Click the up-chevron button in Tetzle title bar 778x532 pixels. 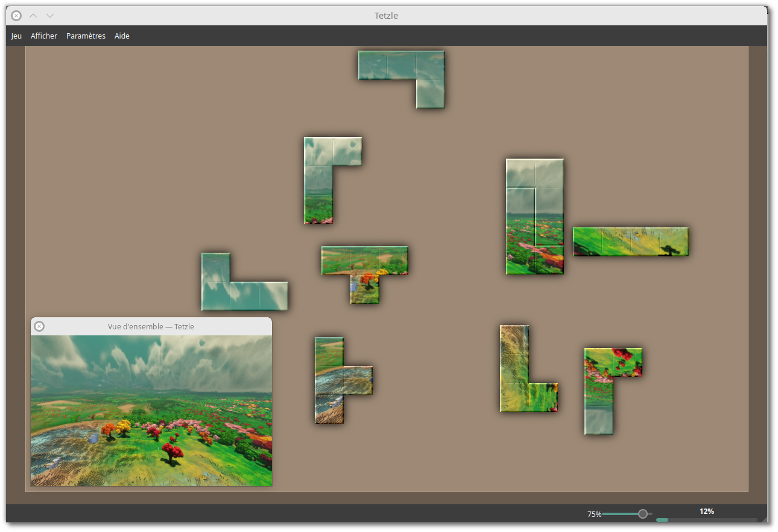pos(33,16)
